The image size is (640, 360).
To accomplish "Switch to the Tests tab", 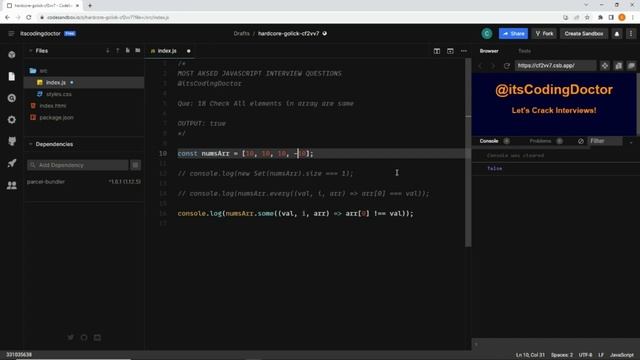I will point(524,51).
